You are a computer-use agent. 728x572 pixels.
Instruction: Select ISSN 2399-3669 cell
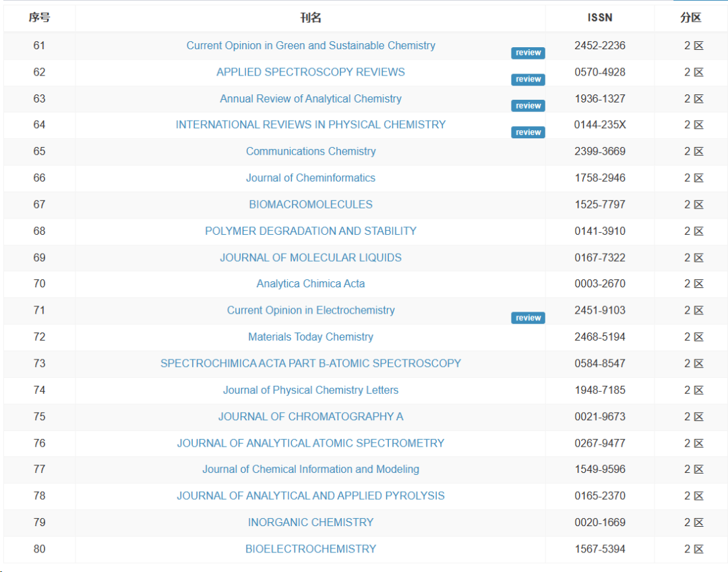click(600, 151)
